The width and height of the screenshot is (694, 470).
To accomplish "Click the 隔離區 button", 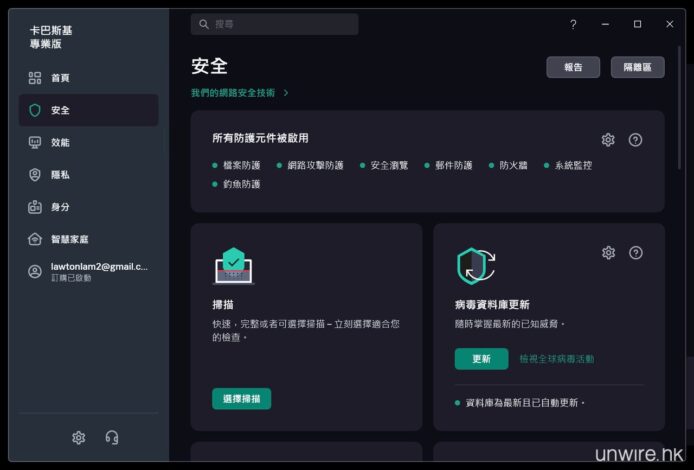I will pyautogui.click(x=637, y=67).
